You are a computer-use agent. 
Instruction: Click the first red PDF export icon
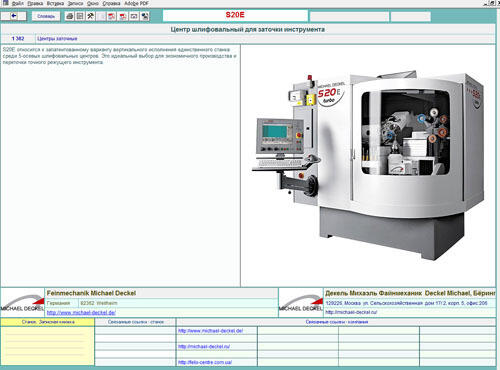coord(112,16)
